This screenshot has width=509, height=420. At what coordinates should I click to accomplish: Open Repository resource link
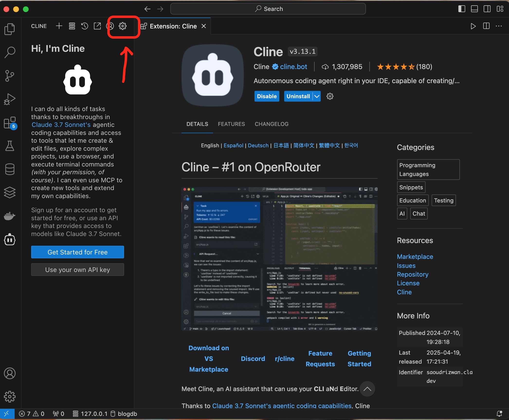pos(413,274)
